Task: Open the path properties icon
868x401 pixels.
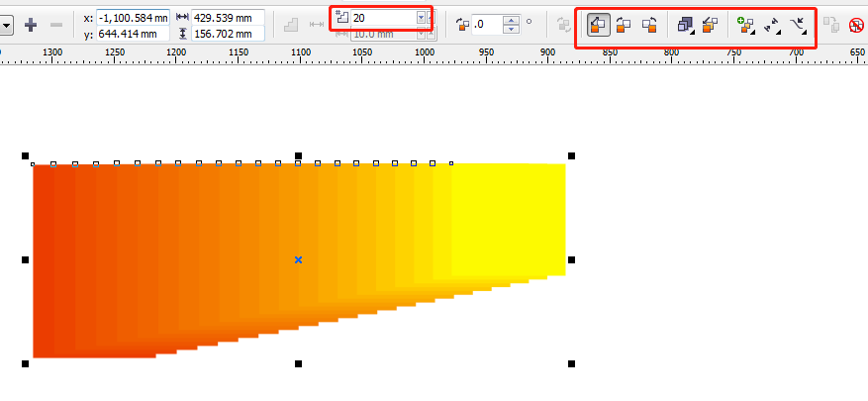Action: pyautogui.click(x=799, y=24)
